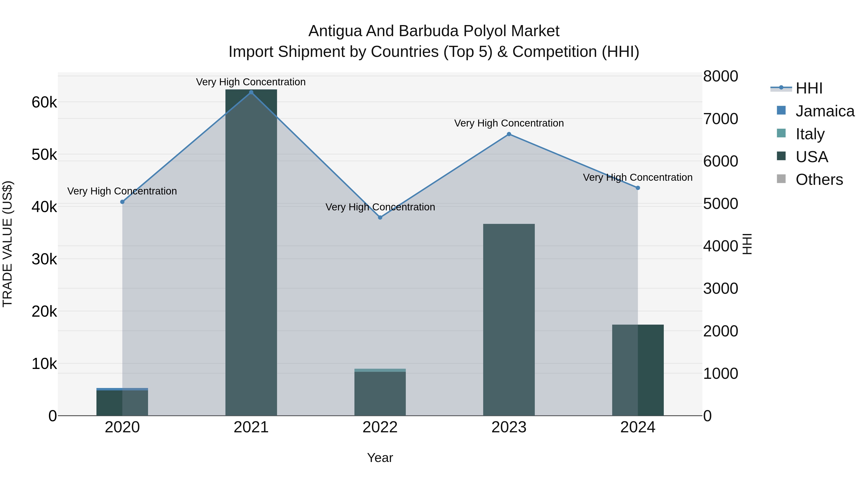Click the '7000' right axis tick label
The width and height of the screenshot is (868, 488).
[x=721, y=119]
